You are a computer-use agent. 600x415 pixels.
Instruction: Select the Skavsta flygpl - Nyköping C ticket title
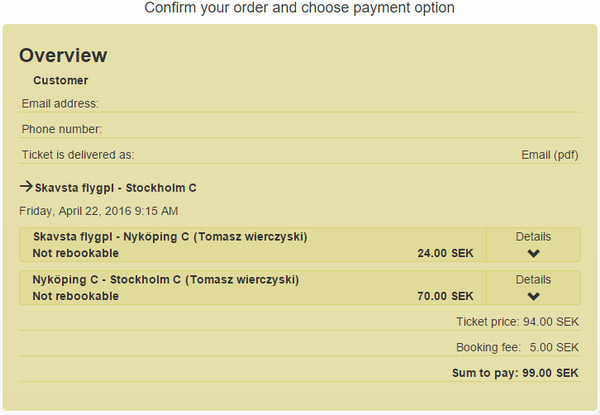(170, 237)
